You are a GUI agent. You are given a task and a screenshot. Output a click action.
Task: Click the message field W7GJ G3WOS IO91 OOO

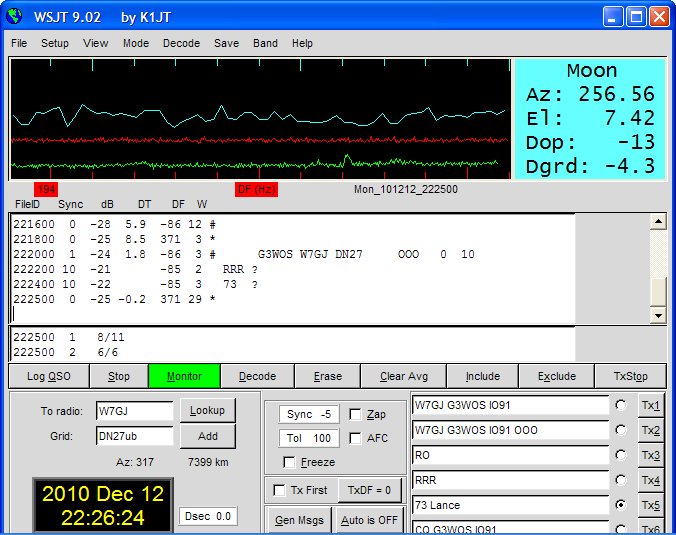coord(510,430)
